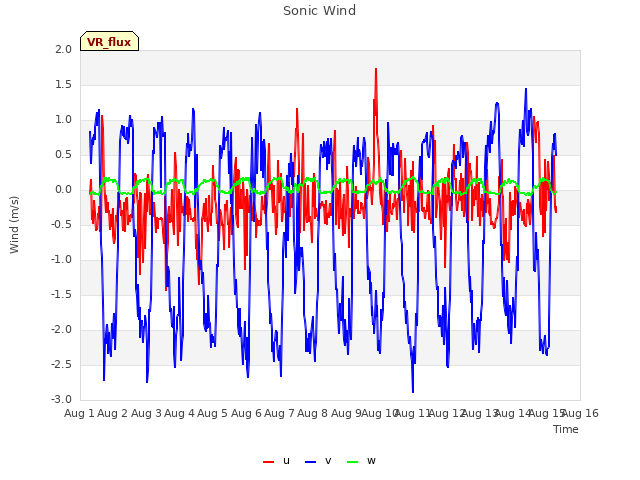The width and height of the screenshot is (640, 480).
Task: Click the -1.0 y-axis tick label
Action: [x=62, y=260]
